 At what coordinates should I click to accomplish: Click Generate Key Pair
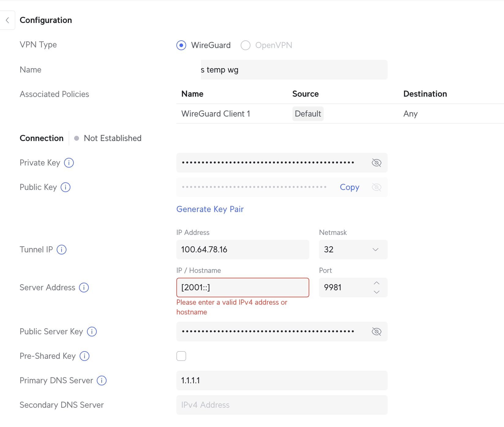point(210,209)
